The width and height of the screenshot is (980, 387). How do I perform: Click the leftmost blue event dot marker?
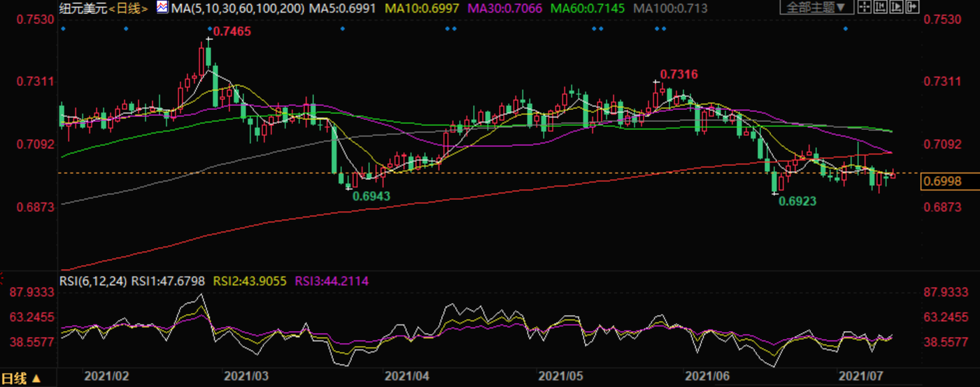pos(63,29)
